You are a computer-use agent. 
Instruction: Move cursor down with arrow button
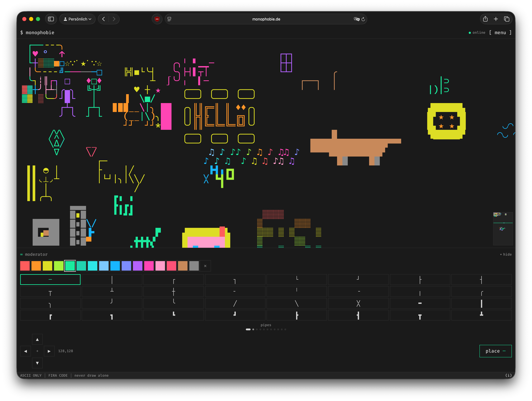tap(37, 363)
